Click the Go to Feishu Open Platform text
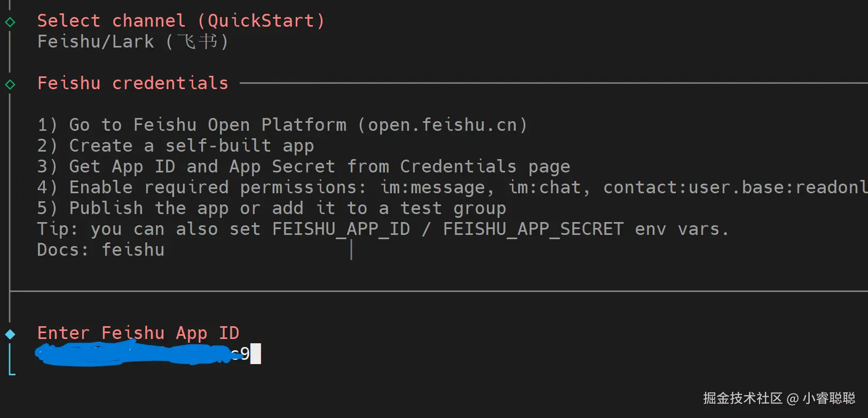The image size is (868, 418). [x=207, y=125]
